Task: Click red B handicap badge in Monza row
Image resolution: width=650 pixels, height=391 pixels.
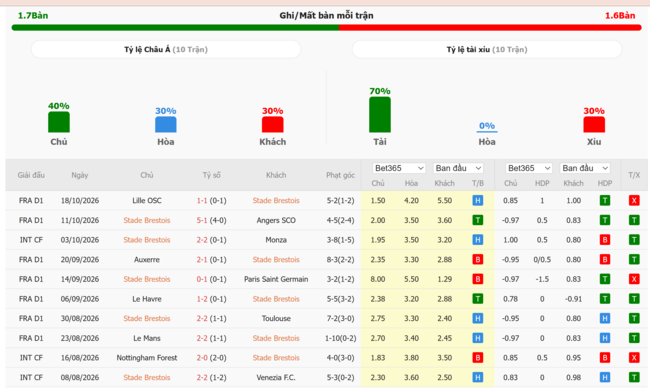Action: [605, 240]
